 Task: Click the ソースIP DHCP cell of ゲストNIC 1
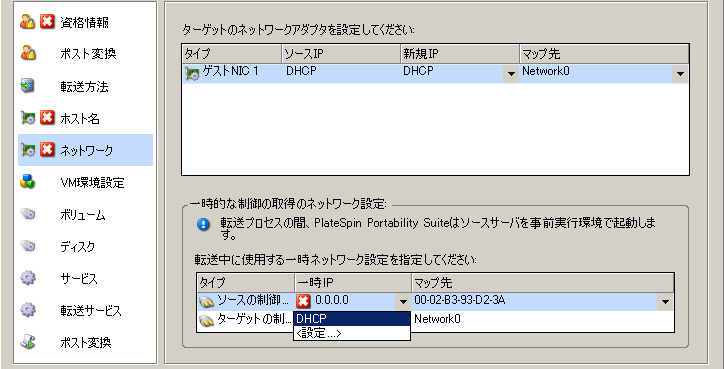(341, 73)
